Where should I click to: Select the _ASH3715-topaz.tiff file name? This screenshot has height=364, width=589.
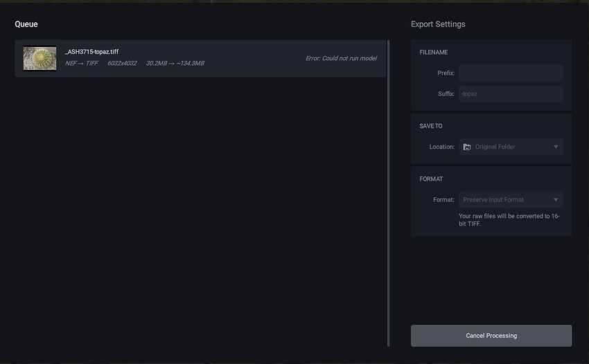pyautogui.click(x=91, y=52)
